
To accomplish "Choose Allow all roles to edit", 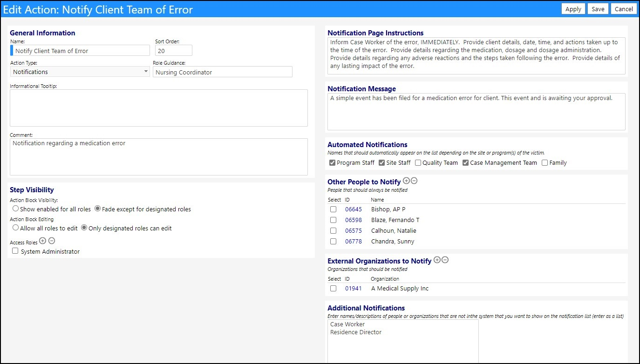I will (x=16, y=228).
